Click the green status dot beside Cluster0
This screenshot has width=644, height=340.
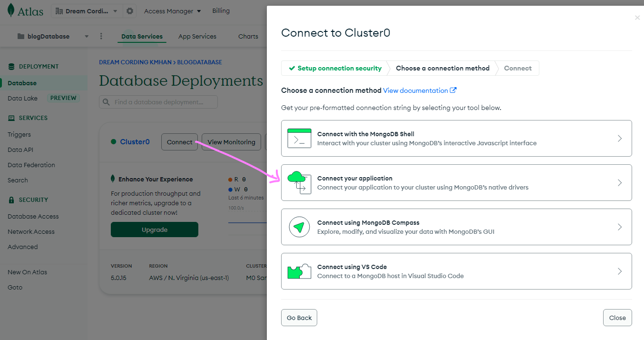coord(113,141)
